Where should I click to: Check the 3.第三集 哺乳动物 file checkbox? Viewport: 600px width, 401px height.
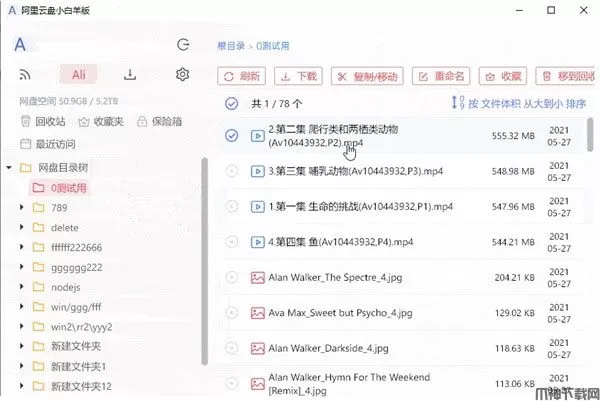[232, 171]
